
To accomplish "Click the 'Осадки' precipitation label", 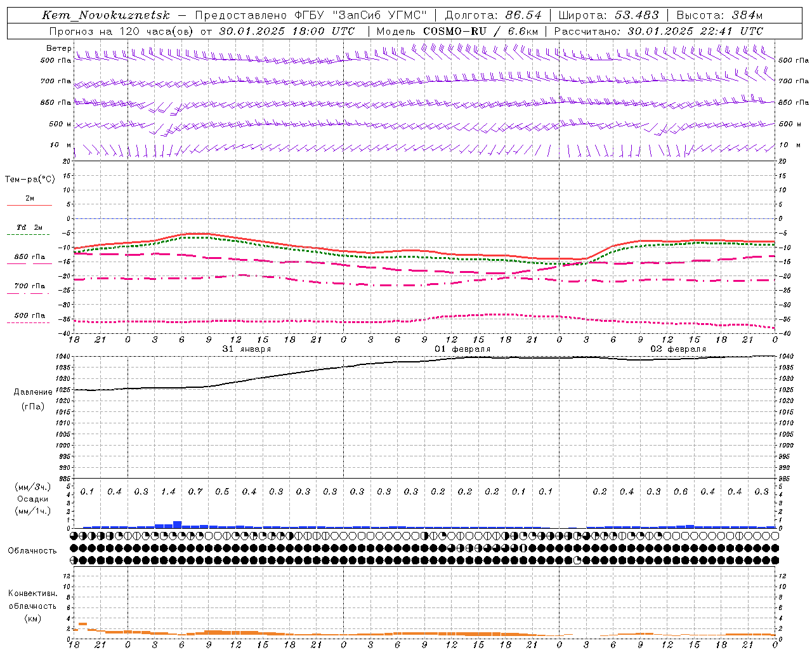I will [x=33, y=499].
